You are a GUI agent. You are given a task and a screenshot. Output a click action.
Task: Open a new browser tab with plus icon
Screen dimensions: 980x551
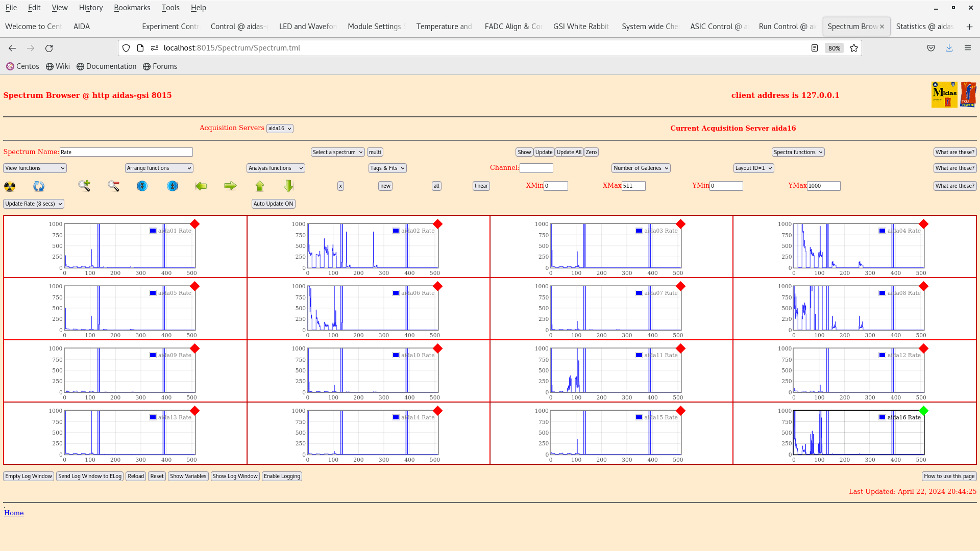[969, 27]
